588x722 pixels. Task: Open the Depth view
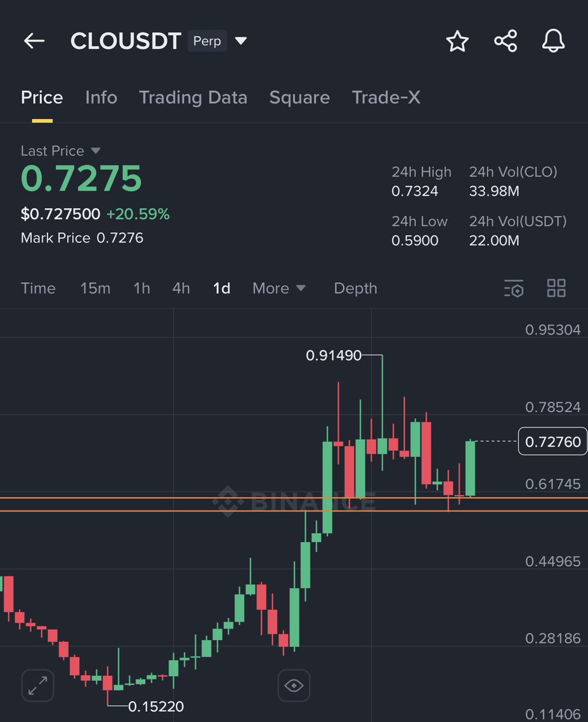tap(355, 288)
